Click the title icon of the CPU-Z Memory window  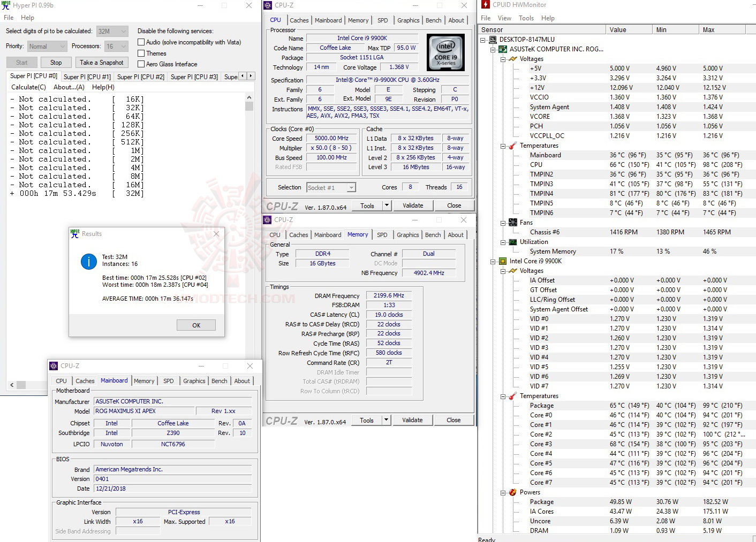[267, 220]
